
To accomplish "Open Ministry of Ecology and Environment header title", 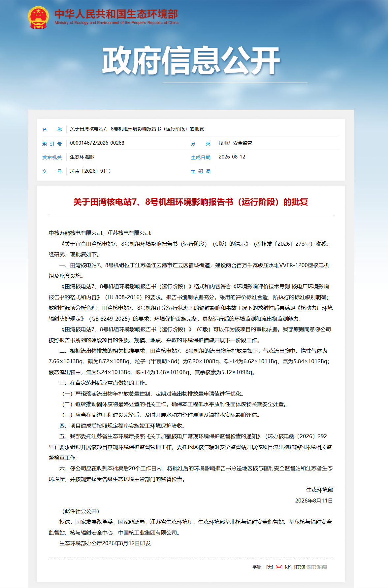I will coord(116,17).
